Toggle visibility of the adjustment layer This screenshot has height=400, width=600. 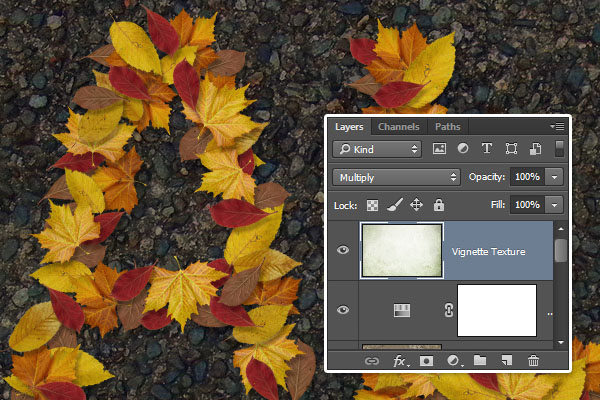click(344, 310)
